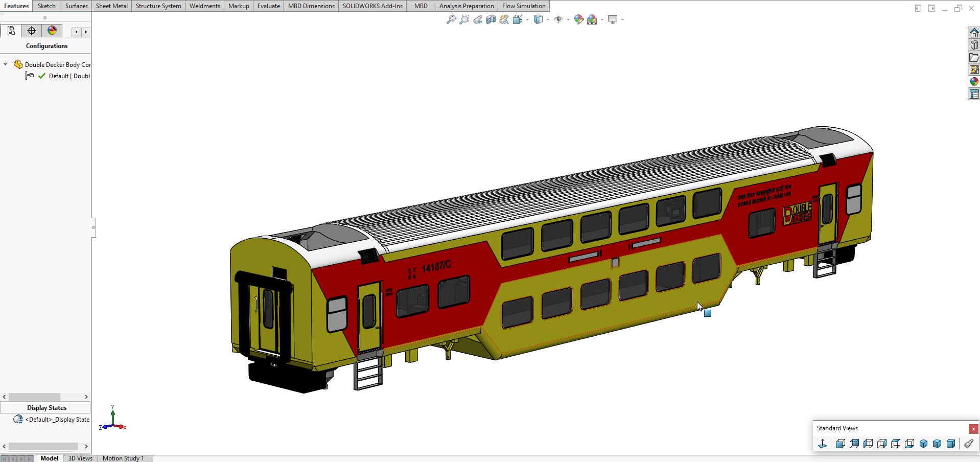This screenshot has height=462, width=980.
Task: Activate the Section View tool
Action: (x=491, y=19)
